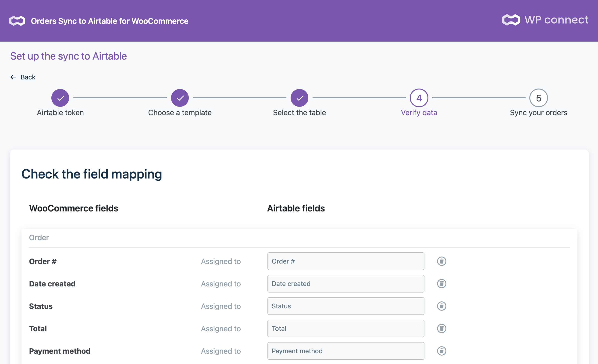Select step 4 Verify data circle
Image resolution: width=598 pixels, height=364 pixels.
419,98
